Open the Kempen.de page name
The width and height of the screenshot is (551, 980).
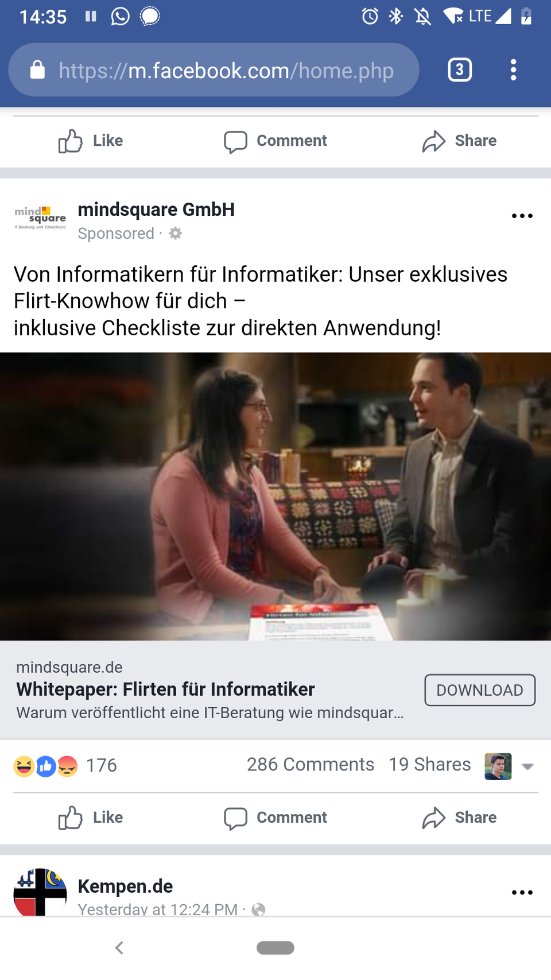pyautogui.click(x=125, y=886)
